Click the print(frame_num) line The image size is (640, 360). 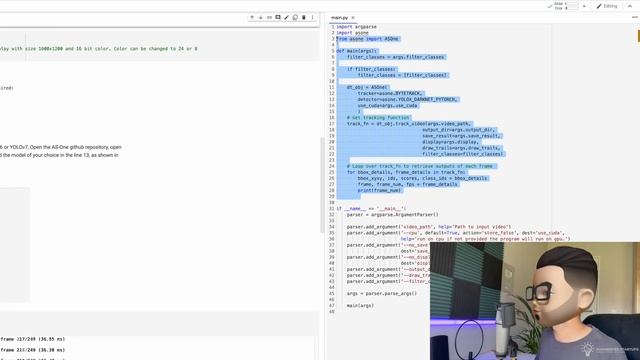(x=380, y=190)
